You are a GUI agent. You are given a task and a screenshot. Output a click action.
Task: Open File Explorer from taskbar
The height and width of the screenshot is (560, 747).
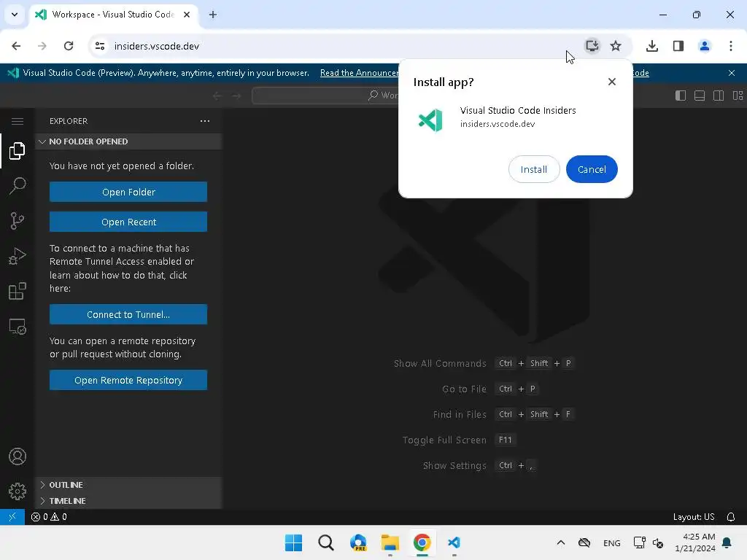(x=390, y=542)
